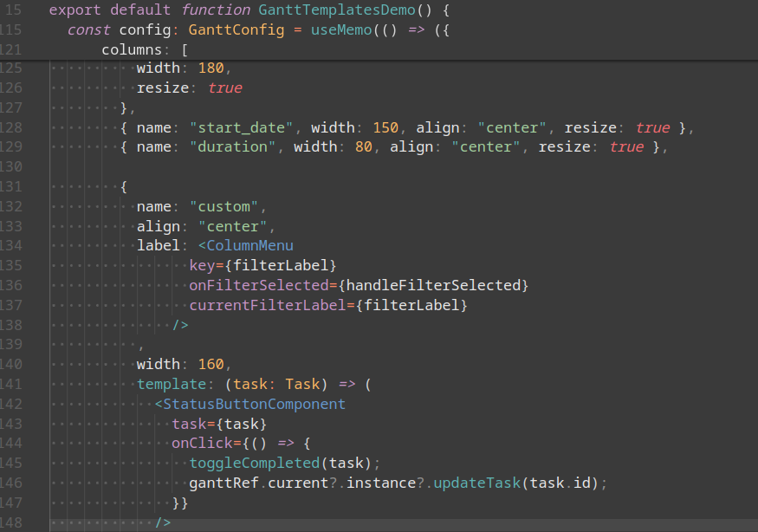The image size is (758, 532).
Task: Click sticky header line 'export default function GanttTemplatesDemo'
Action: tap(249, 10)
